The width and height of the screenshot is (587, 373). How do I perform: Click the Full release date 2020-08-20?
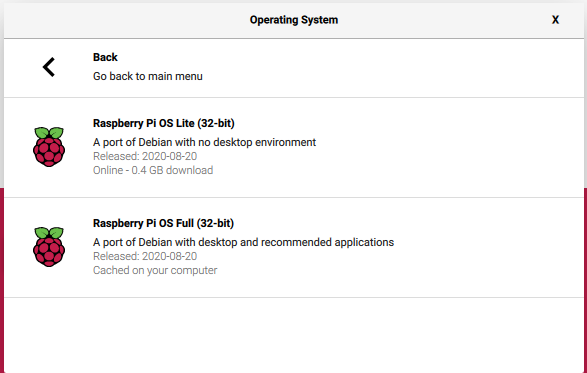pos(145,256)
